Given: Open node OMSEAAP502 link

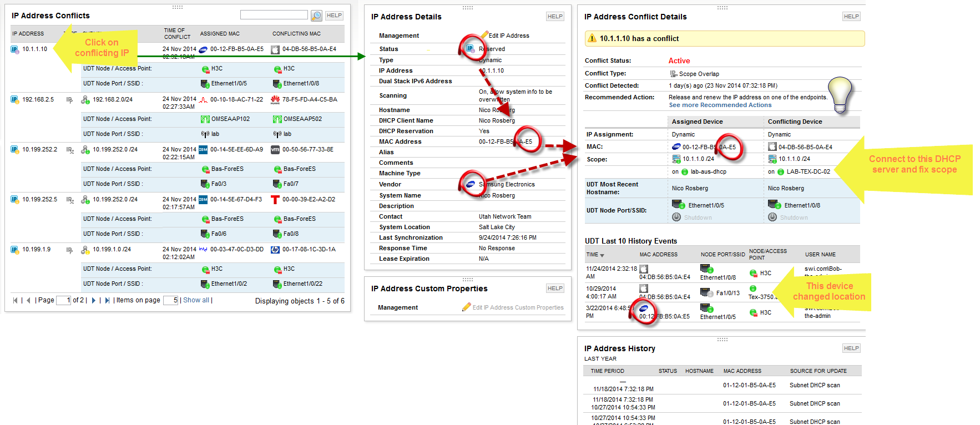Looking at the screenshot, I should 302,119.
